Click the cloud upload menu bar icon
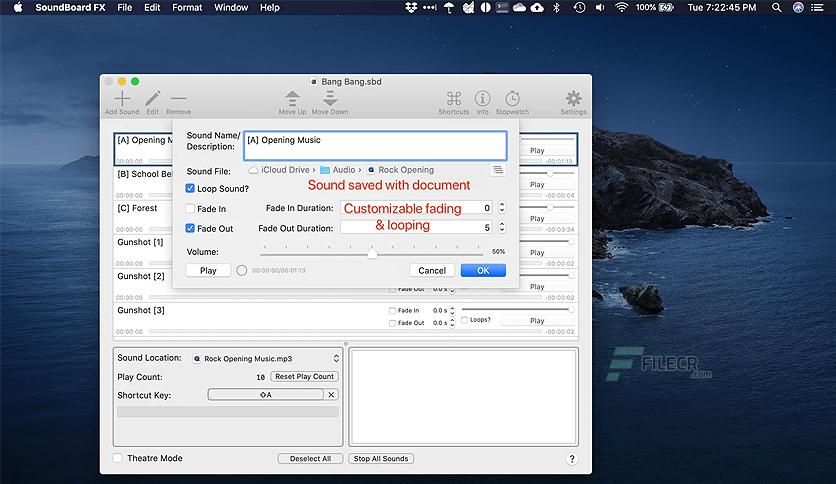The height and width of the screenshot is (484, 836). (537, 7)
